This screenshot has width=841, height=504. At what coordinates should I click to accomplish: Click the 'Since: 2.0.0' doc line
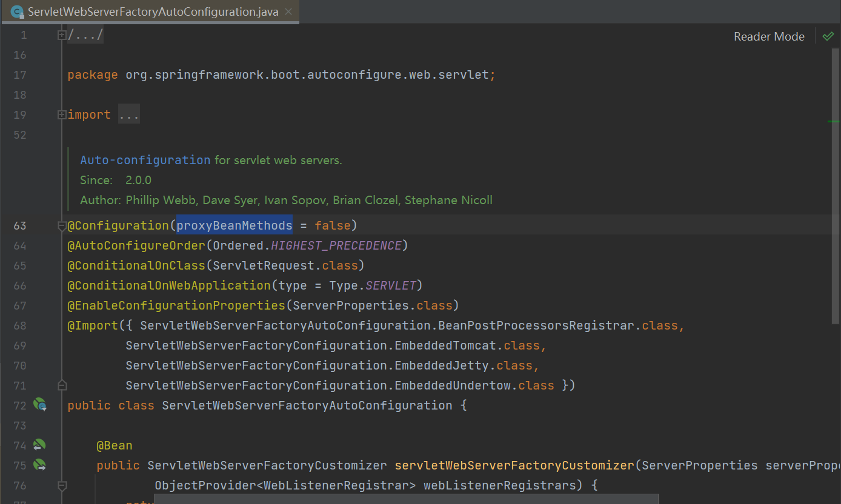click(116, 180)
